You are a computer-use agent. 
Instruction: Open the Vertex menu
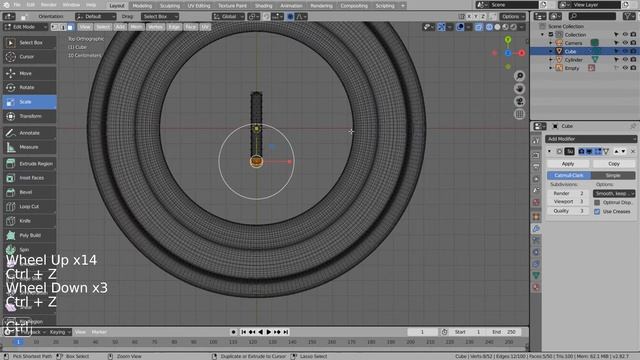click(x=155, y=27)
